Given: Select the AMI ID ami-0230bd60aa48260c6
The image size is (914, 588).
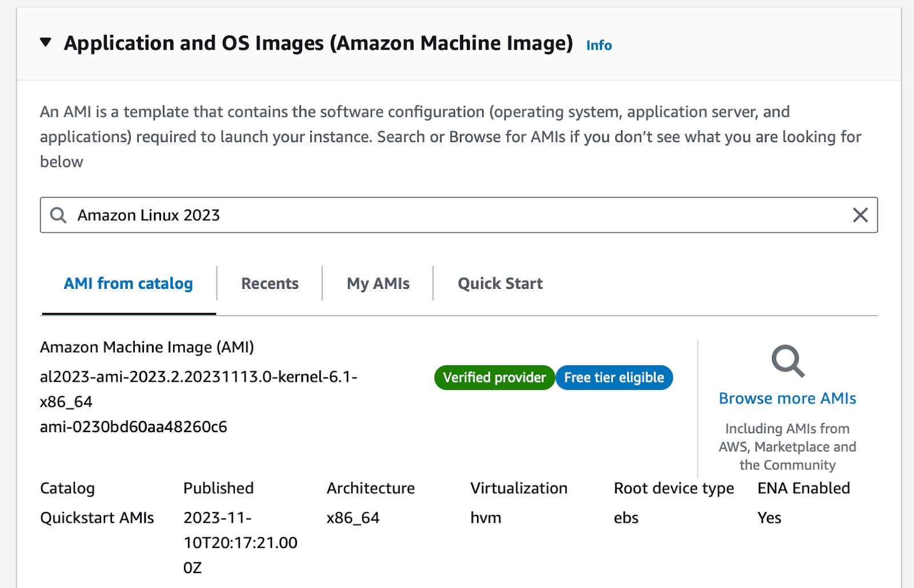Looking at the screenshot, I should 134,427.
